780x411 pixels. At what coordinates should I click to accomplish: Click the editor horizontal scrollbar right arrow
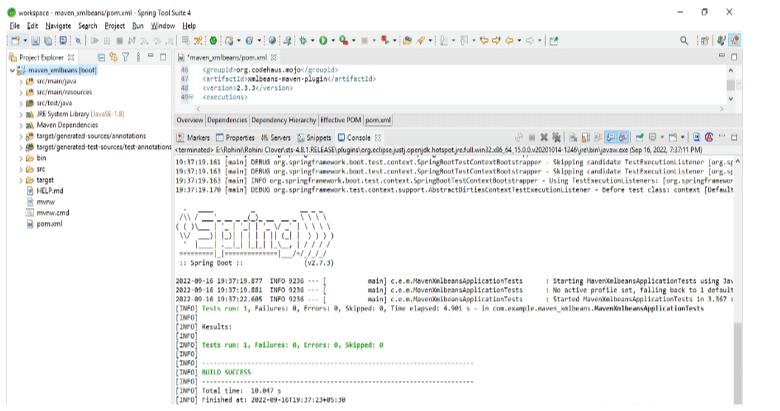click(x=721, y=108)
